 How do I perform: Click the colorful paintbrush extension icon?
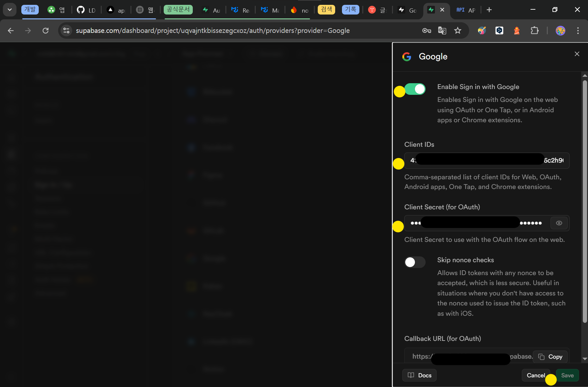(482, 31)
